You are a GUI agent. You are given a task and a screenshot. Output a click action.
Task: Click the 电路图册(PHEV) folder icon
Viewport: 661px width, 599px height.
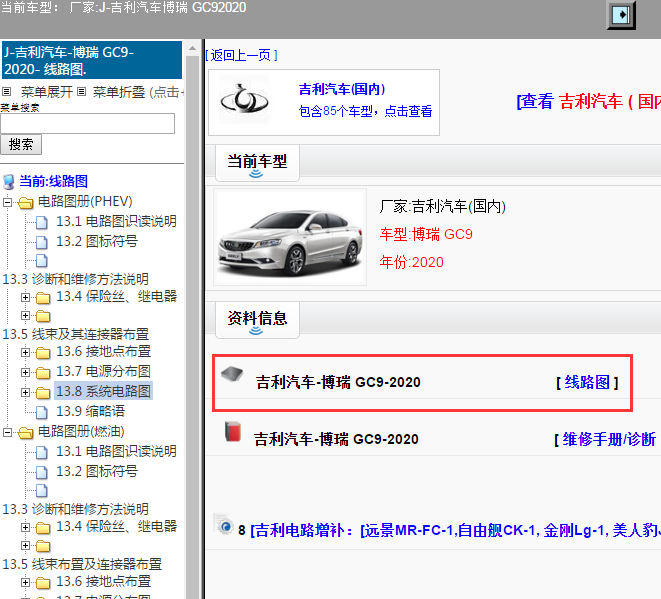coord(26,203)
